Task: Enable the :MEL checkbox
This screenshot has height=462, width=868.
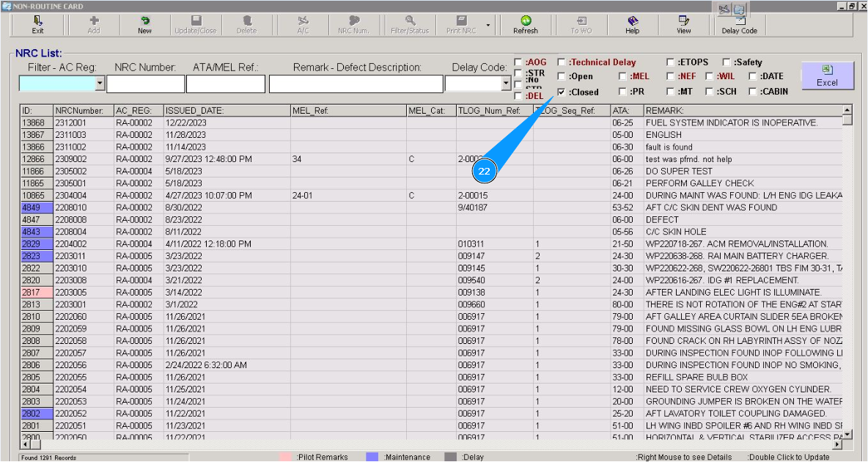Action: coord(622,76)
